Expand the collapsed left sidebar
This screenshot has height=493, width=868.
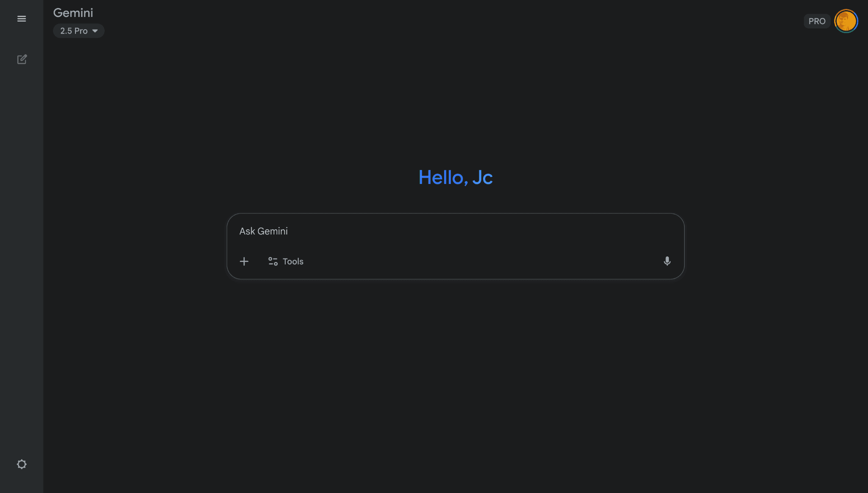(22, 19)
